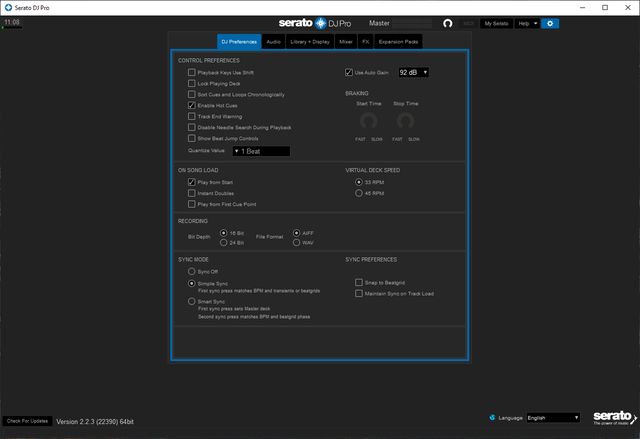640x439 pixels.
Task: Click the MIDI indicator in top bar
Action: [468, 23]
